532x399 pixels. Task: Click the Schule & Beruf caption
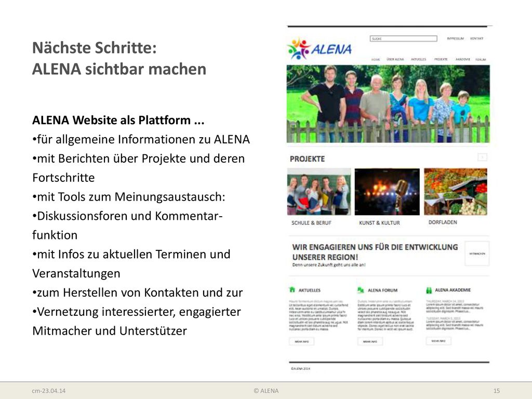point(311,223)
